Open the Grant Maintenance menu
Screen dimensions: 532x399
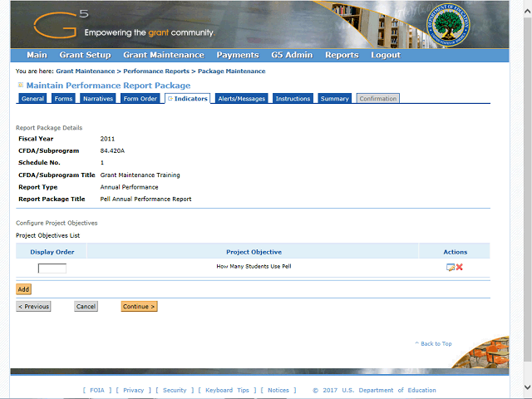[164, 55]
